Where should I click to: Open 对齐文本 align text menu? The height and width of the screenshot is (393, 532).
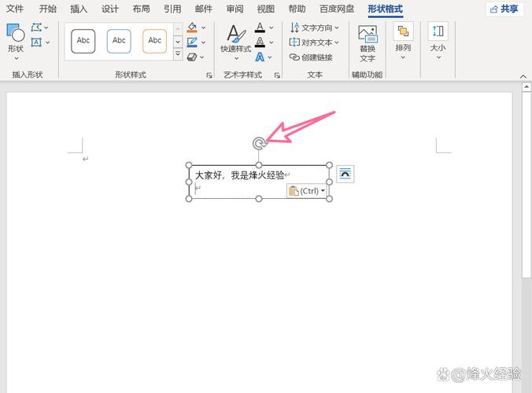click(x=314, y=42)
